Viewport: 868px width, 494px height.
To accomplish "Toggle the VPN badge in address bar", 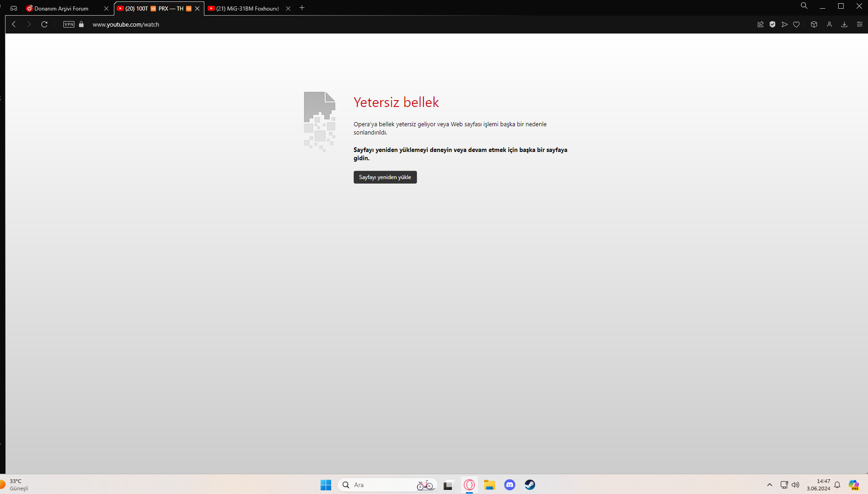I will [x=69, y=24].
